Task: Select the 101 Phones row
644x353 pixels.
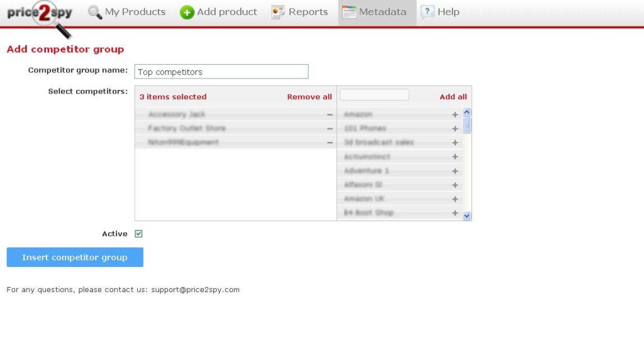Action: tap(399, 128)
